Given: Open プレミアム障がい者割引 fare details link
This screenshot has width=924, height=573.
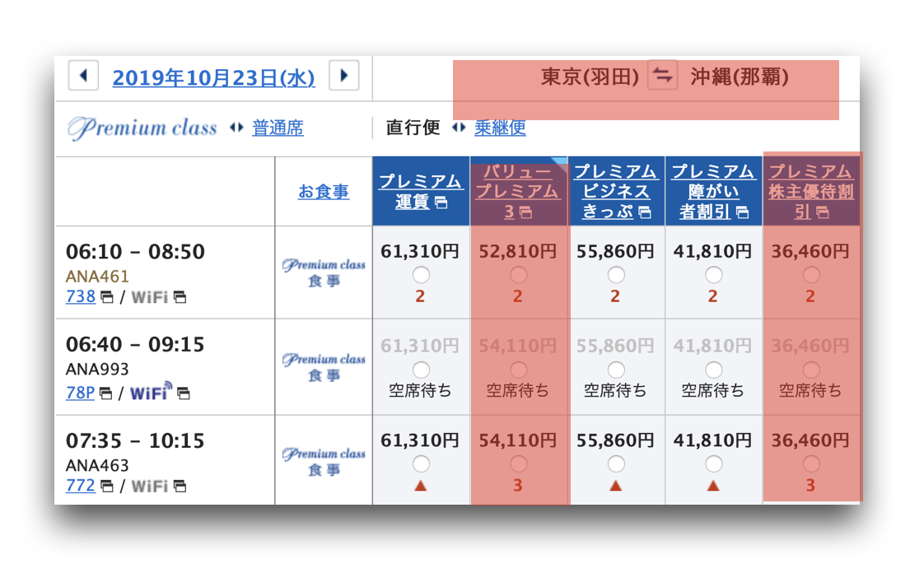Looking at the screenshot, I should coord(713,191).
